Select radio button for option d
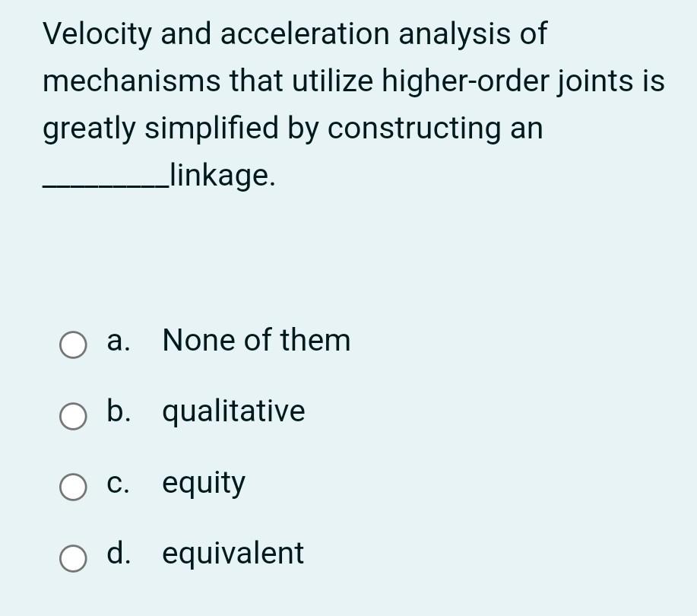The height and width of the screenshot is (616, 697). point(73,558)
